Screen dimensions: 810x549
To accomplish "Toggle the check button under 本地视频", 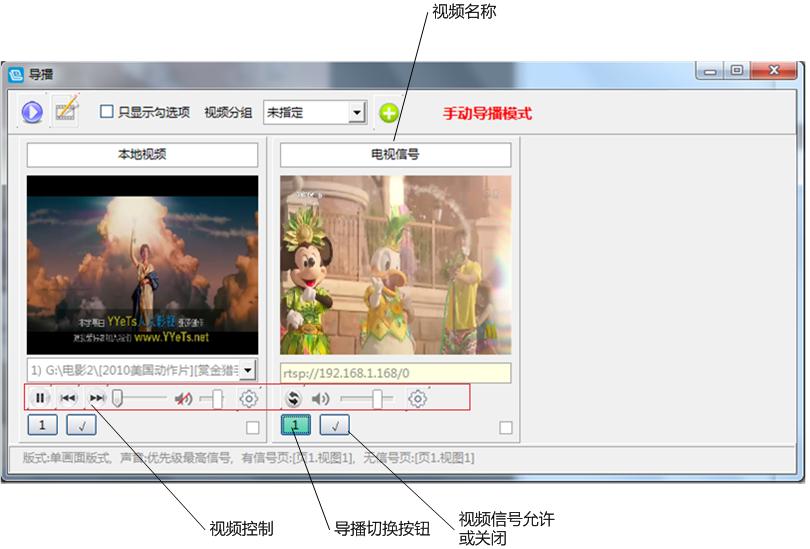I will [81, 425].
